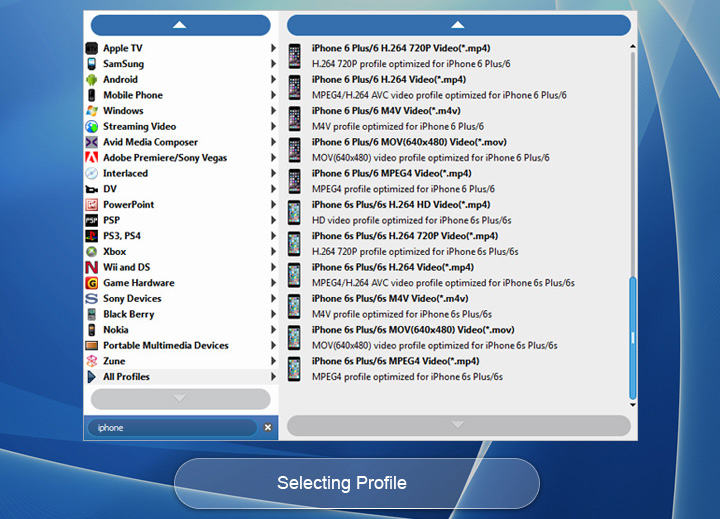Choose iPhone 6 Plus/6 MOV(640x480) Video(*.mov)
The image size is (720, 519).
(x=458, y=150)
